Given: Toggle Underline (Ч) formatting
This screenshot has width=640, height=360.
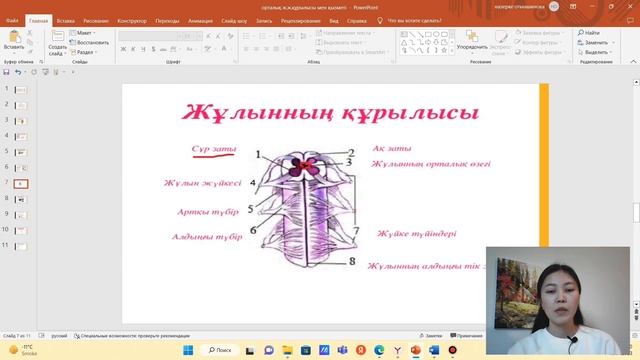Looking at the screenshot, I should [x=143, y=49].
